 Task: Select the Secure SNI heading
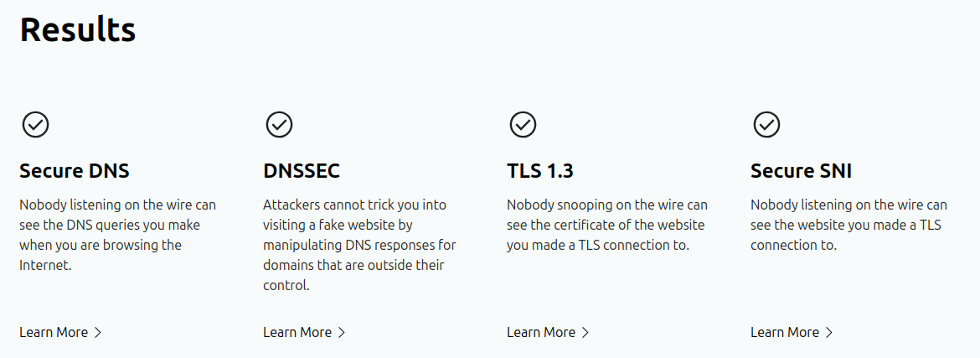[x=801, y=172]
